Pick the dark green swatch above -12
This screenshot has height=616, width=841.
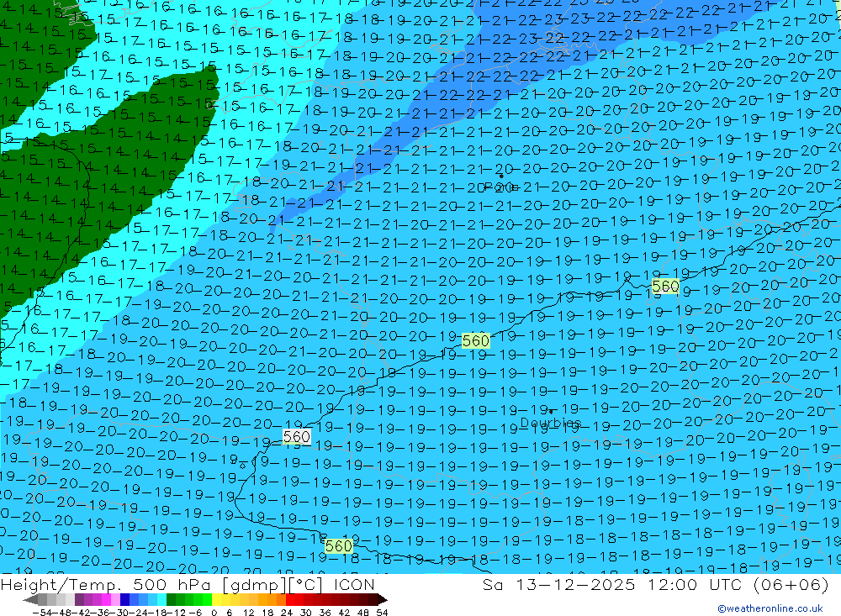coord(171,599)
